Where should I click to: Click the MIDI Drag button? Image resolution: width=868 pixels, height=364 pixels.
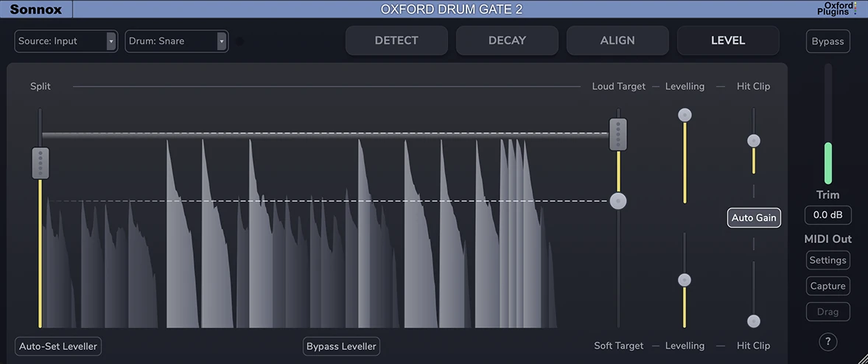tap(827, 312)
